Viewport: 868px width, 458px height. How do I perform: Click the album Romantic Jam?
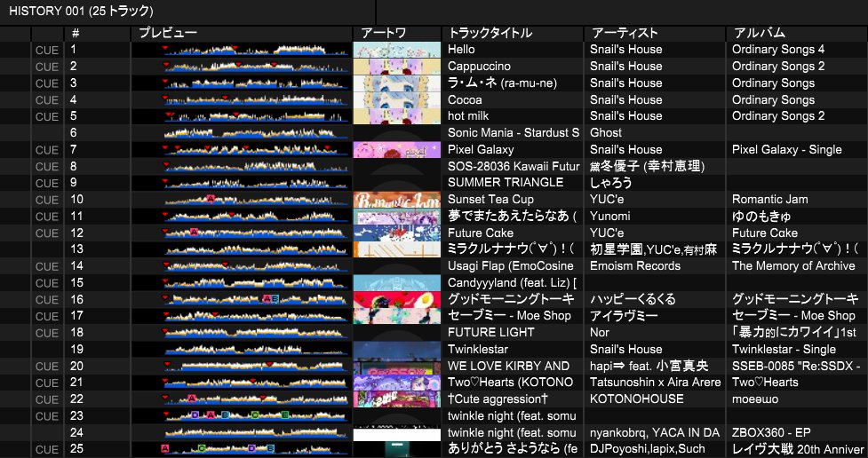tap(769, 200)
